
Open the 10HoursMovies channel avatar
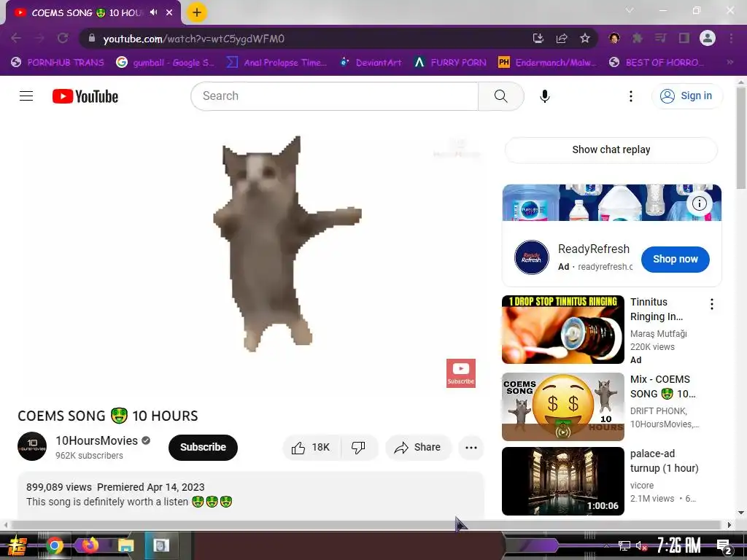click(x=32, y=446)
